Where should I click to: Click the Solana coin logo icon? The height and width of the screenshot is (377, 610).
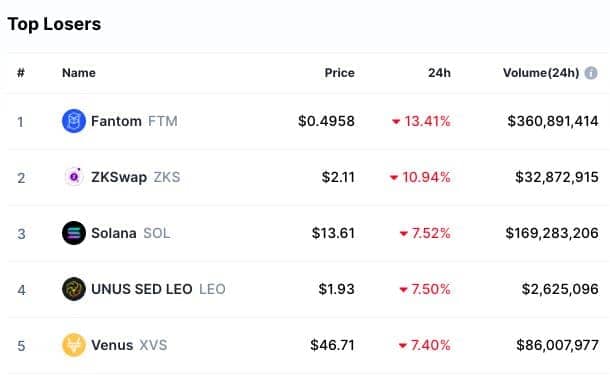[74, 233]
